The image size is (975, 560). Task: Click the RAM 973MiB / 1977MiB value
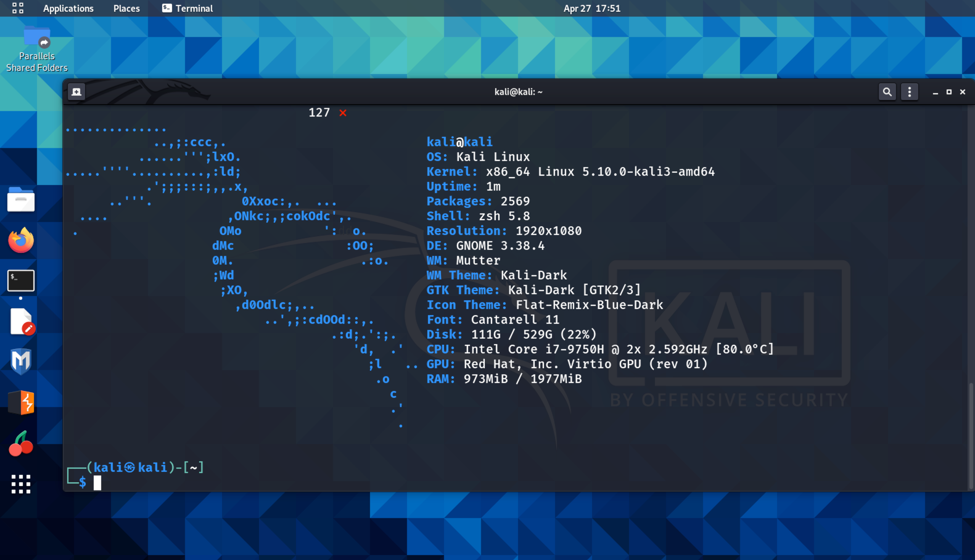(523, 379)
